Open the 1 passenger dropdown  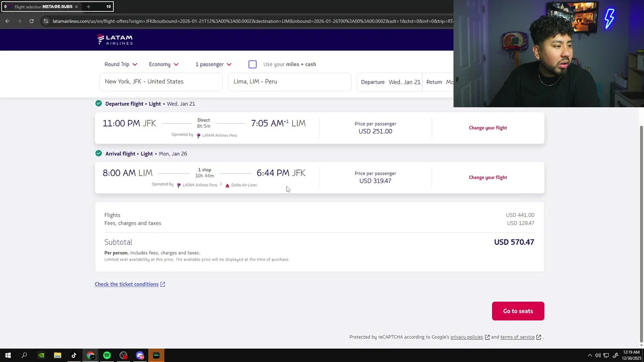tap(213, 64)
